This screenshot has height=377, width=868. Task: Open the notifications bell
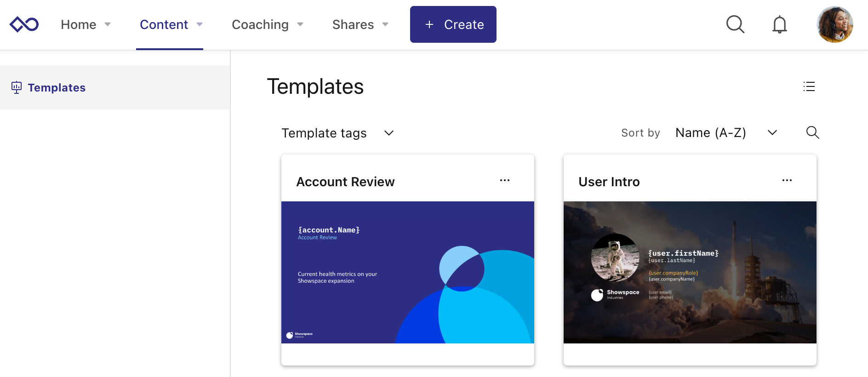pos(779,24)
